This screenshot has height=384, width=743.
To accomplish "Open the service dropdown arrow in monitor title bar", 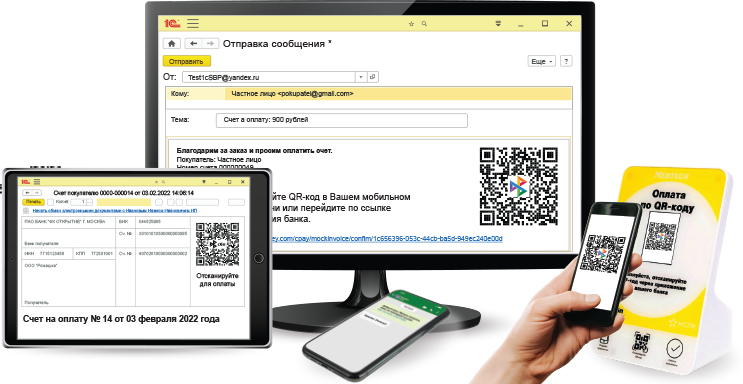I will tap(498, 24).
